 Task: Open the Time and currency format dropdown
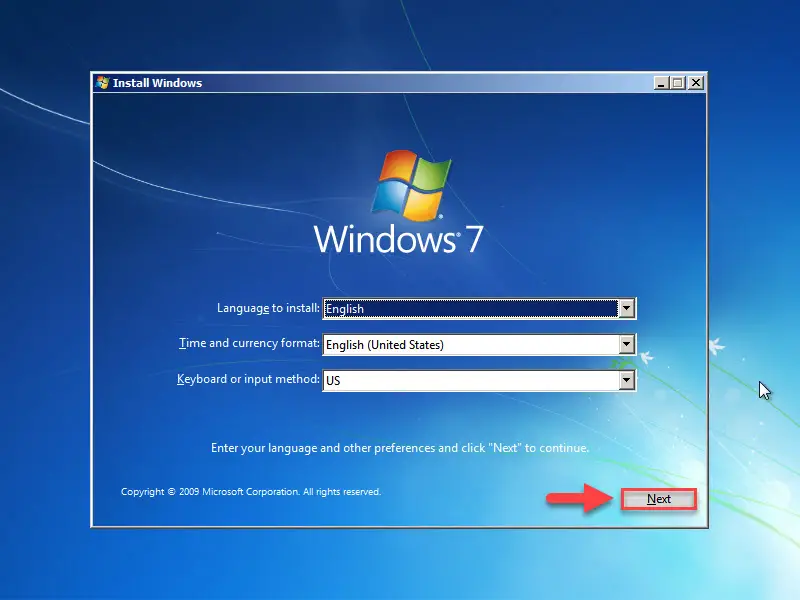625,344
